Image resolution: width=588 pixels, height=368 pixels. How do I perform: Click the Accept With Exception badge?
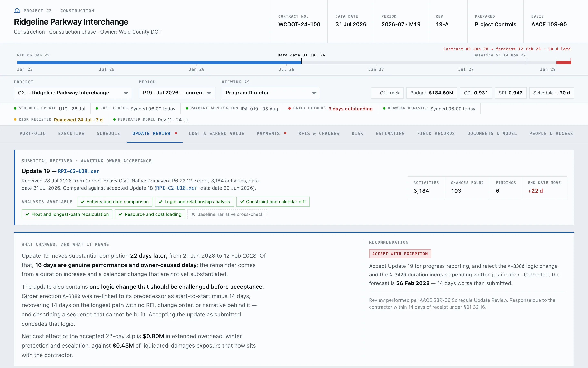(400, 254)
